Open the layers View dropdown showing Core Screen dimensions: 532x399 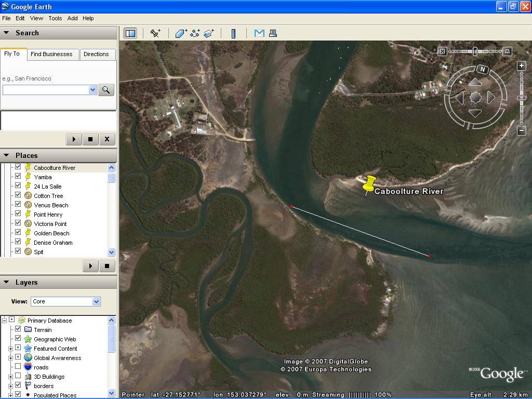point(65,301)
